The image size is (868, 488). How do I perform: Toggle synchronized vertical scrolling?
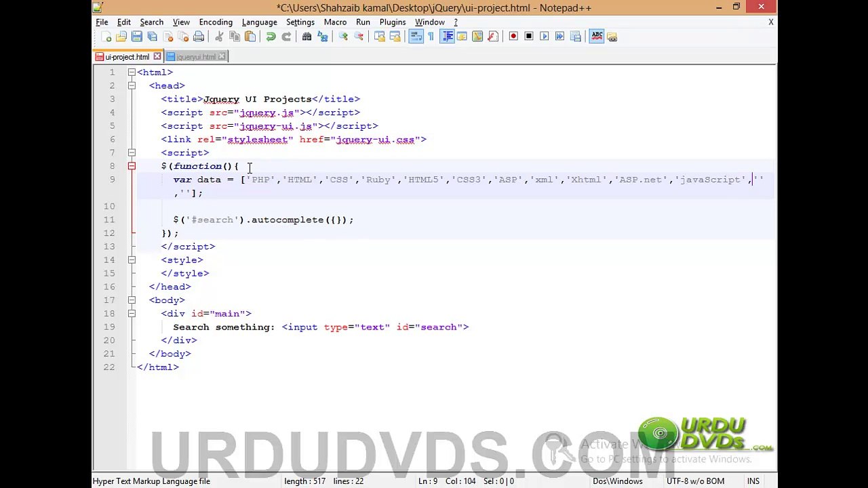379,37
